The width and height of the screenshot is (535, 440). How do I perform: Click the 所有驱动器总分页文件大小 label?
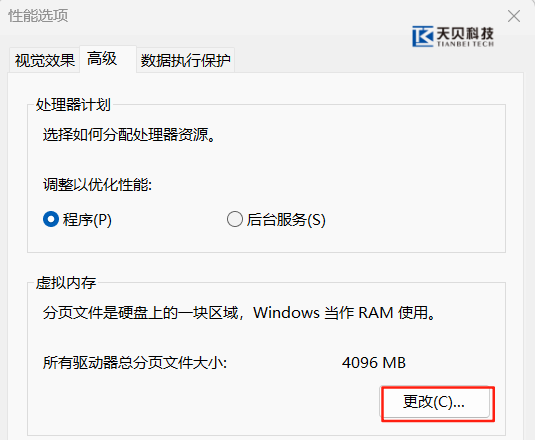coord(135,363)
